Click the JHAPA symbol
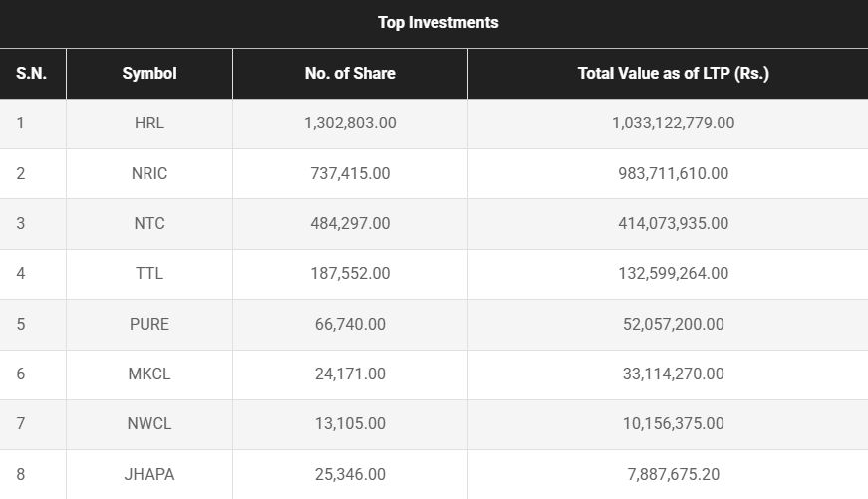This screenshot has height=499, width=868. (149, 474)
